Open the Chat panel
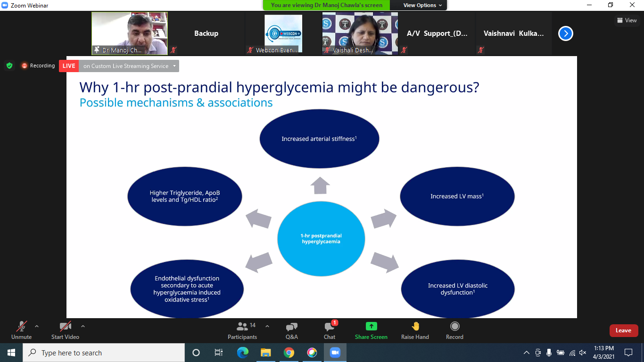Screen dimensions: 644x362 330,330
